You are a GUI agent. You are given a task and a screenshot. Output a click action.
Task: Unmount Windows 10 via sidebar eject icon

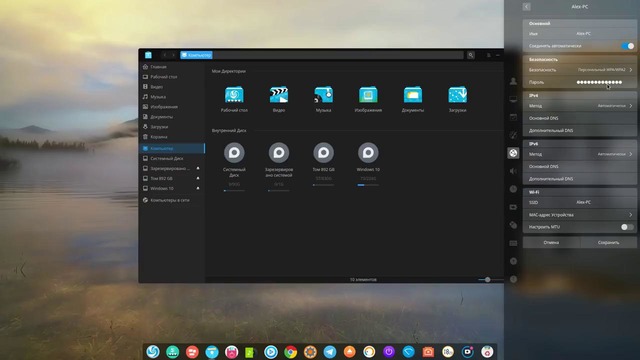click(x=198, y=188)
